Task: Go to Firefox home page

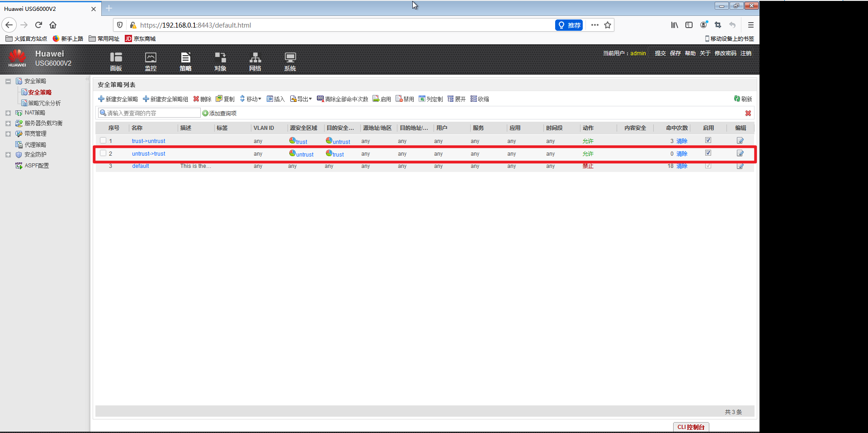Action: point(53,25)
